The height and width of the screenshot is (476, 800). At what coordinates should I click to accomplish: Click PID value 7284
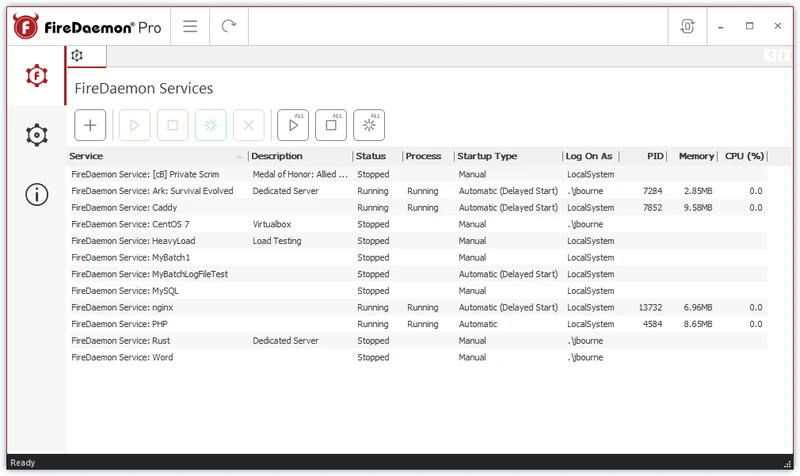653,191
